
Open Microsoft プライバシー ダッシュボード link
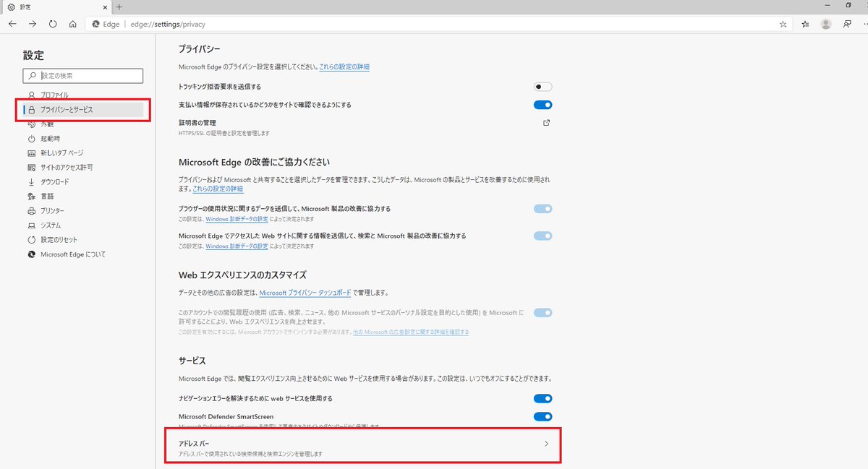tap(305, 293)
